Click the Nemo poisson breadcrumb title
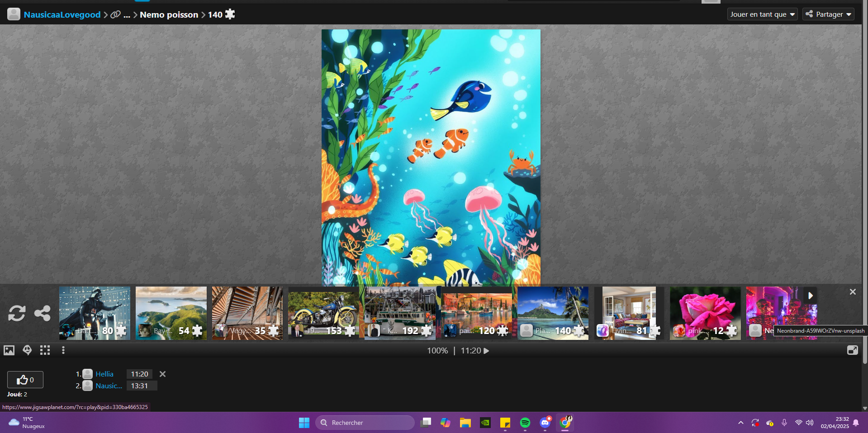The width and height of the screenshot is (868, 433). 169,14
